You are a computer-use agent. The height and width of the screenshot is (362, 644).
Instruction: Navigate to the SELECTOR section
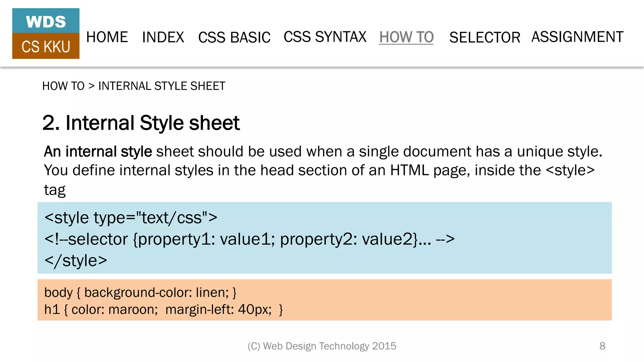[x=485, y=37]
